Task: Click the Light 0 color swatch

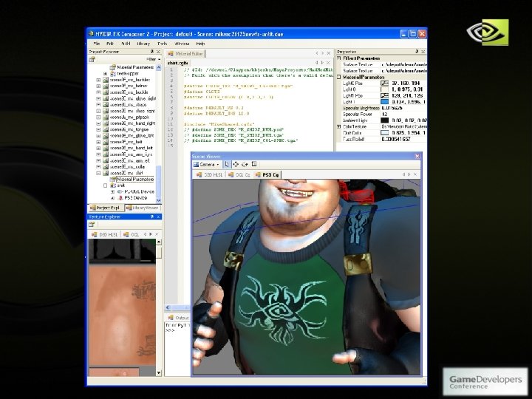Action: tap(384, 89)
